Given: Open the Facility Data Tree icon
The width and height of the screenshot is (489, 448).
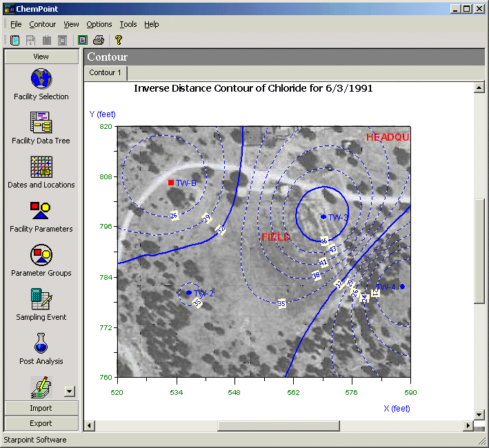Looking at the screenshot, I should 41,123.
